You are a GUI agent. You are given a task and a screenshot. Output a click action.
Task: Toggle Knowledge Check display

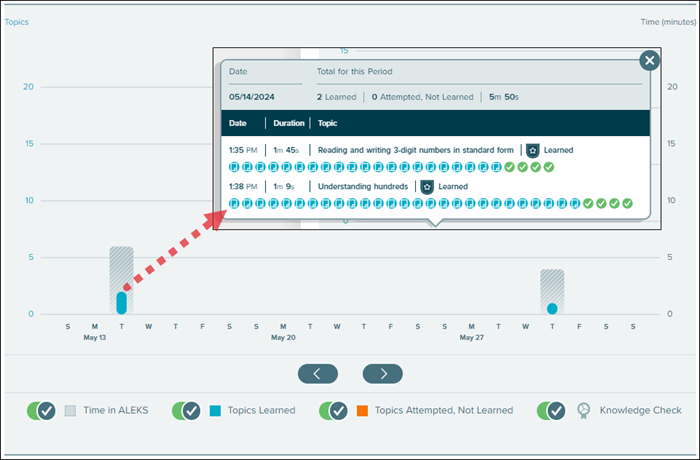point(552,410)
